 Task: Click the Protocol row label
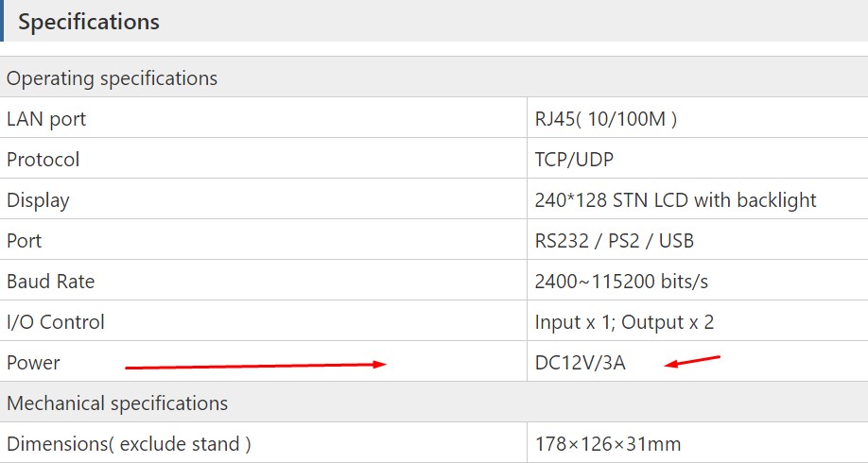tap(43, 160)
